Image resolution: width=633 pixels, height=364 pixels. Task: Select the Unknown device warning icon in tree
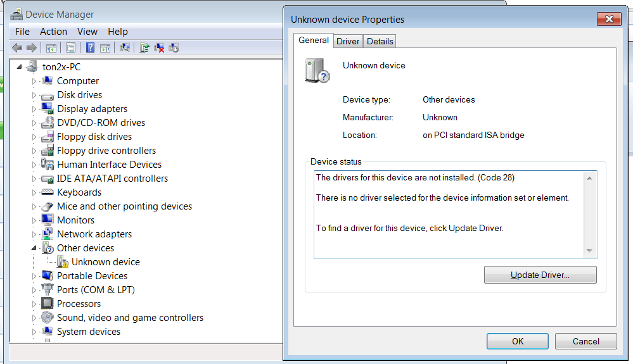pos(63,262)
